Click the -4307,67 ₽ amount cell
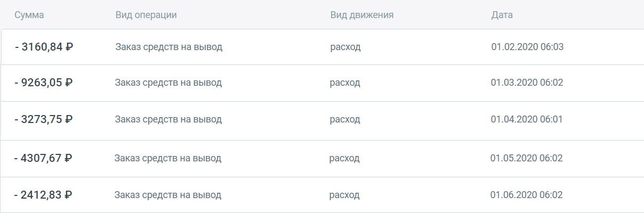The width and height of the screenshot is (644, 213). click(x=43, y=158)
